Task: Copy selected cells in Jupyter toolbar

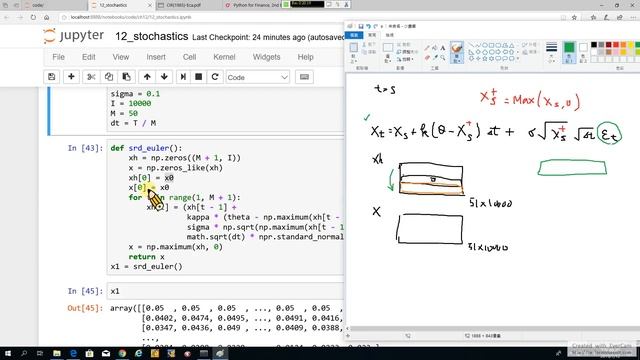Action: pyautogui.click(x=109, y=77)
